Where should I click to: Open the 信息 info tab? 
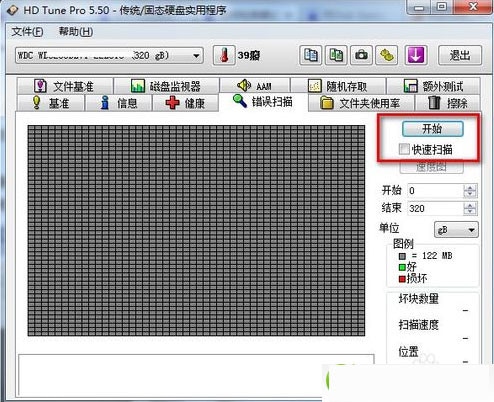click(x=119, y=103)
